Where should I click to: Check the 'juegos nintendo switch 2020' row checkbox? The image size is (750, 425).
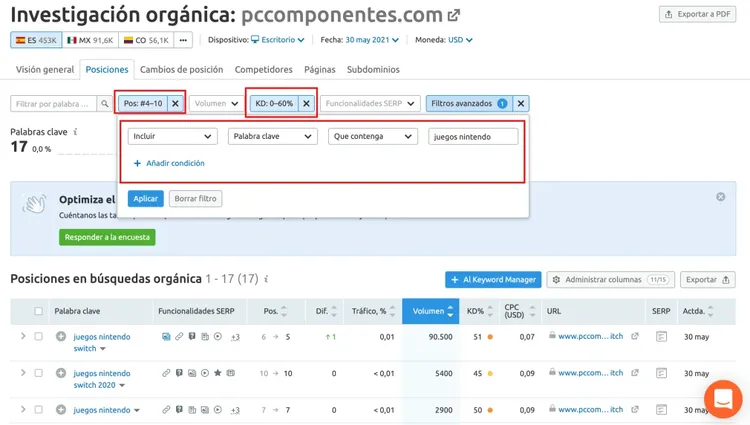coord(38,373)
